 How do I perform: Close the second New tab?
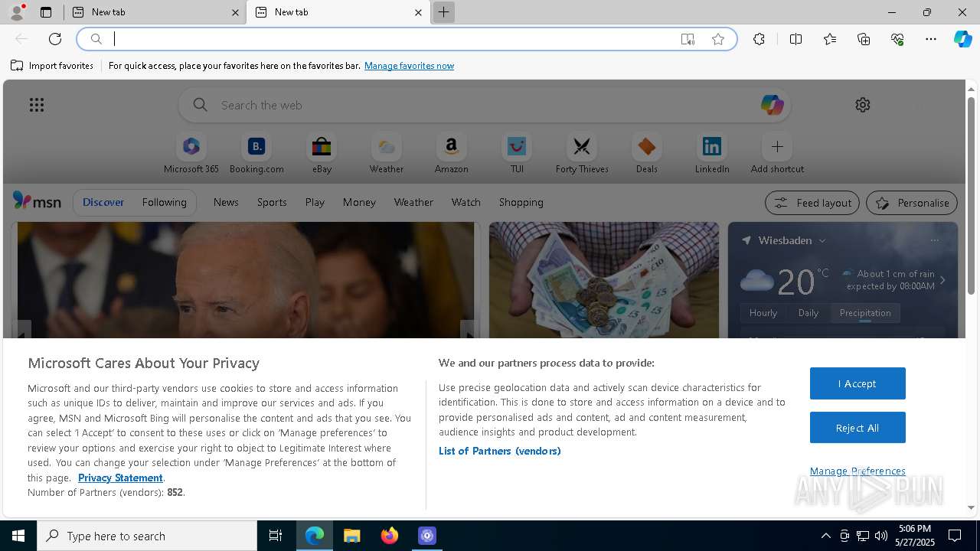pos(418,12)
